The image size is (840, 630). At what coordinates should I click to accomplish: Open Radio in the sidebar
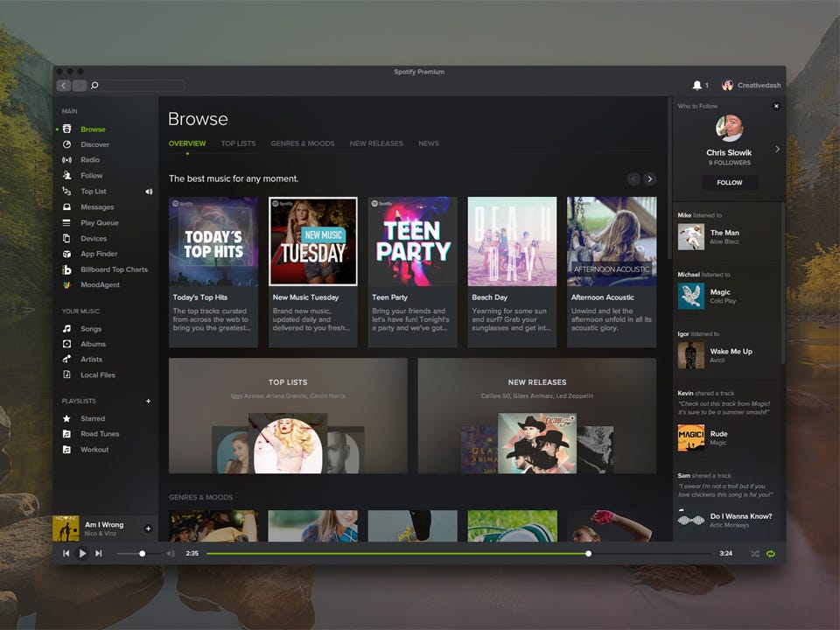90,159
